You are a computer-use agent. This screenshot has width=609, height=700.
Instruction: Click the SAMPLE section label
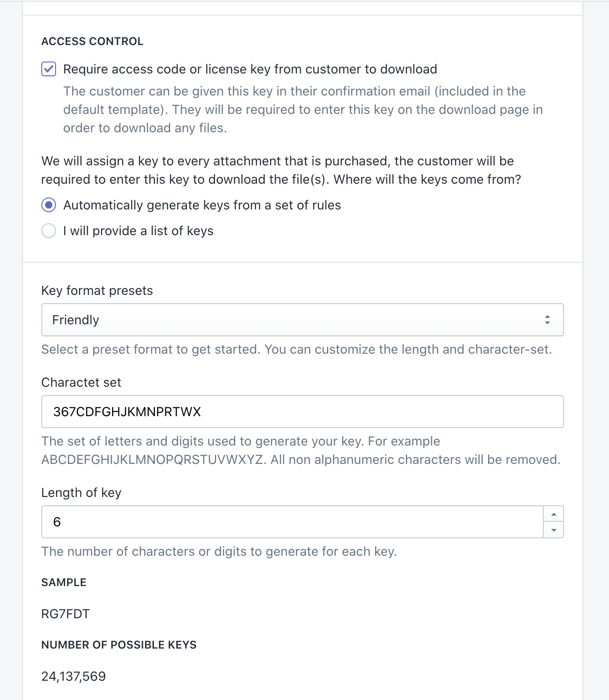[x=64, y=582]
